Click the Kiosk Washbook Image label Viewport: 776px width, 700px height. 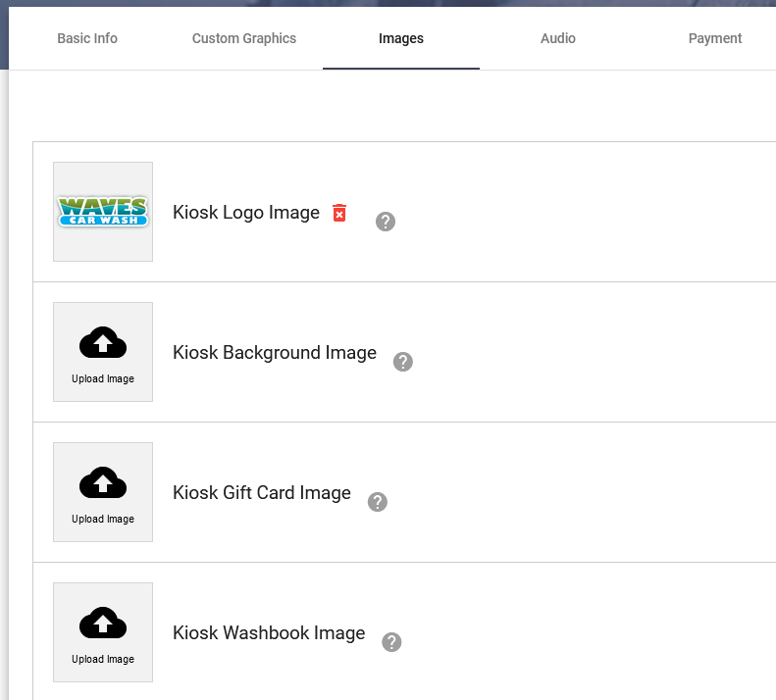[x=269, y=633]
